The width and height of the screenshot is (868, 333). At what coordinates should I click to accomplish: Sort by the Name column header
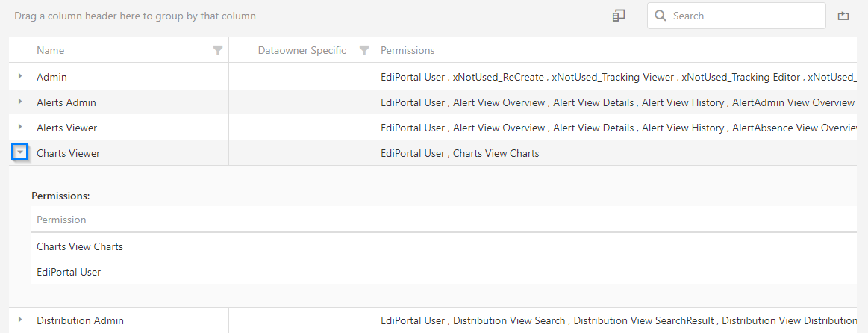coord(51,50)
